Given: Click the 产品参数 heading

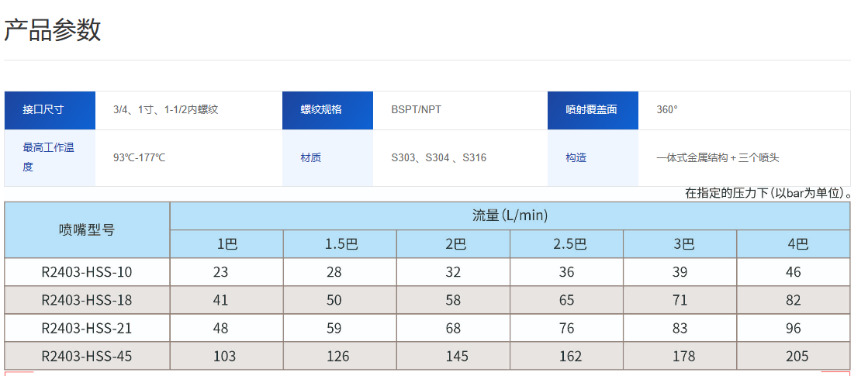Looking at the screenshot, I should pos(53,31).
